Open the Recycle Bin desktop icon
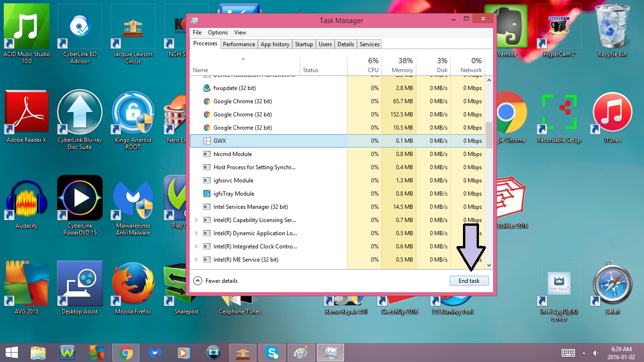The height and width of the screenshot is (362, 644). click(612, 31)
